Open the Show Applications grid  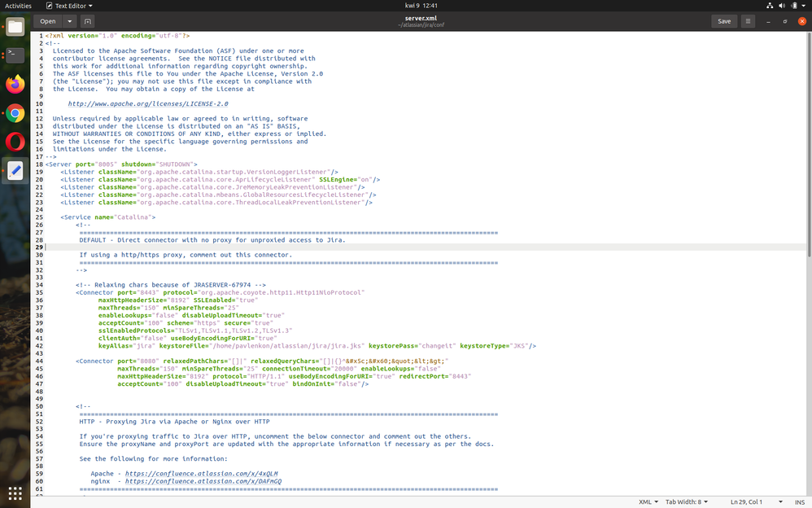click(14, 493)
